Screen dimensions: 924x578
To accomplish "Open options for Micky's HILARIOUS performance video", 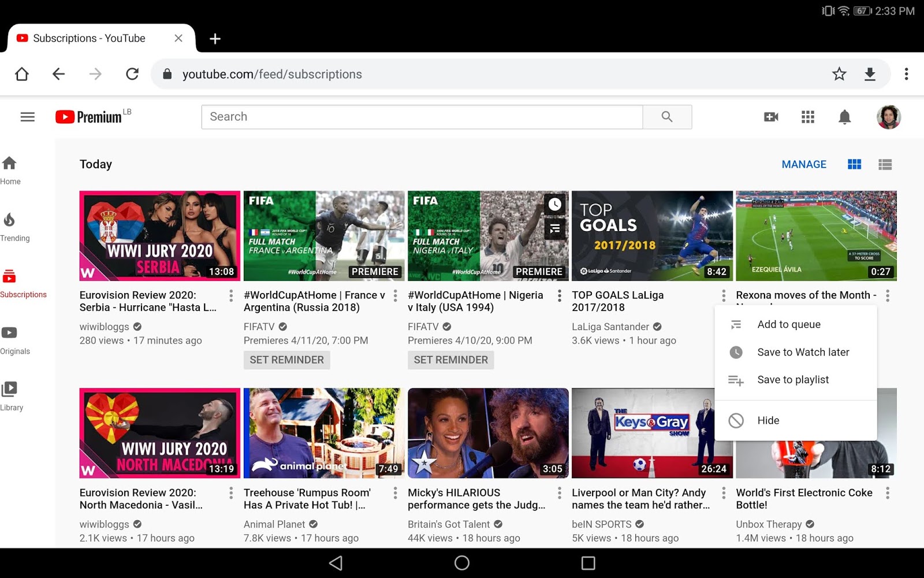I will tap(559, 493).
